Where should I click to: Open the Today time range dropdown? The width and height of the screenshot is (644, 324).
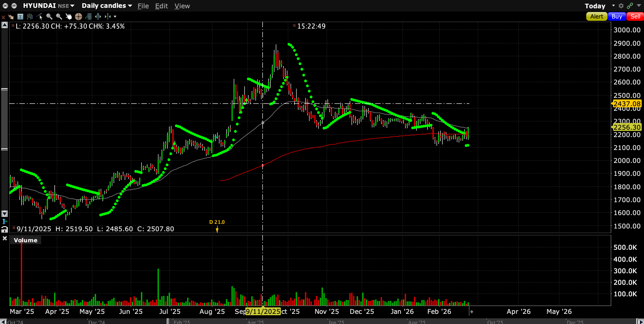pyautogui.click(x=599, y=6)
